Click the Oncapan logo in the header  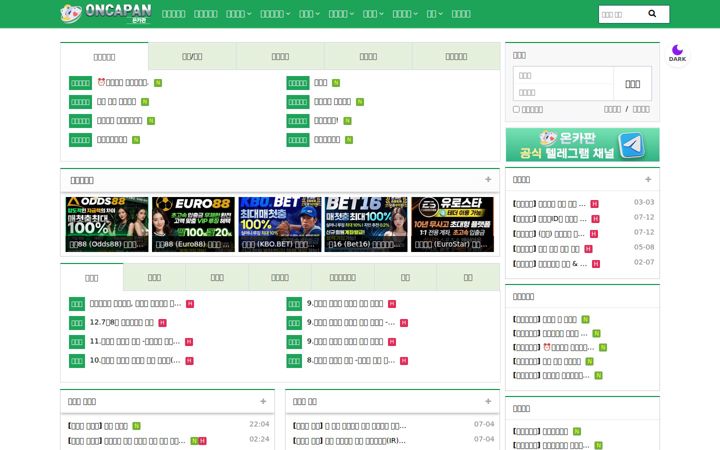(x=106, y=14)
